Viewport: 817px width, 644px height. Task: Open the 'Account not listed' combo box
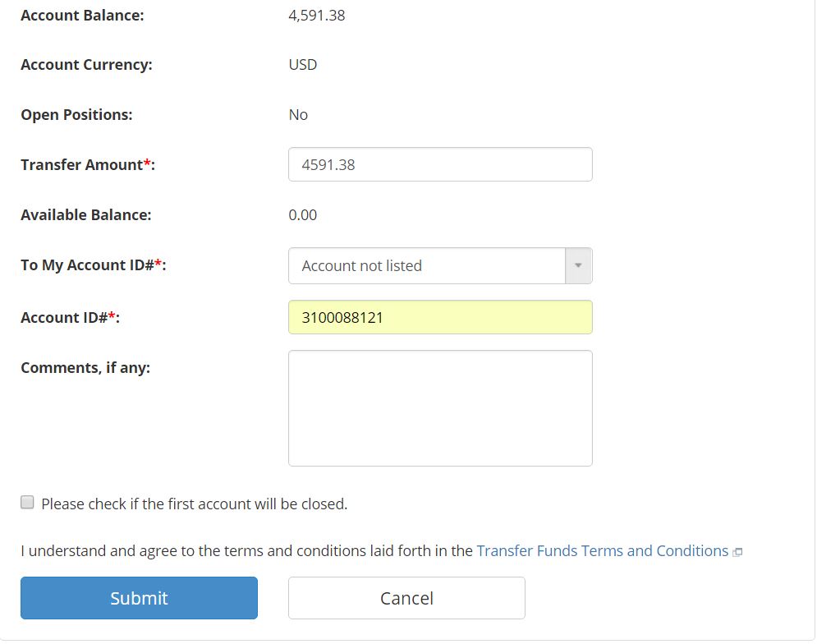pos(440,266)
